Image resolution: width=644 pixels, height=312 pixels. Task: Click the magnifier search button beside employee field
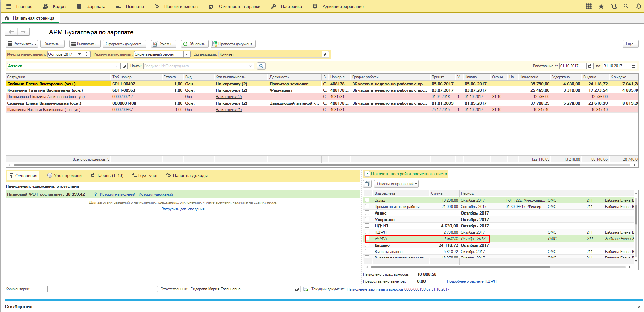click(x=261, y=66)
